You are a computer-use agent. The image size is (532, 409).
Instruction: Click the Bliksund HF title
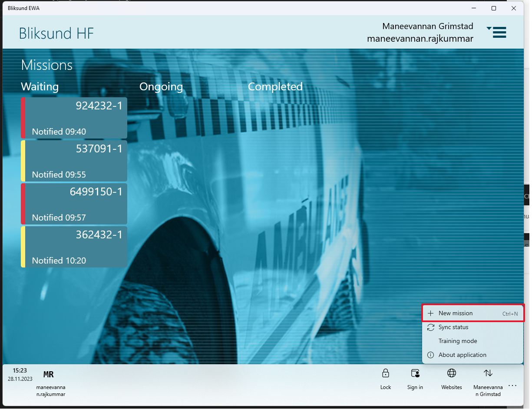coord(56,33)
